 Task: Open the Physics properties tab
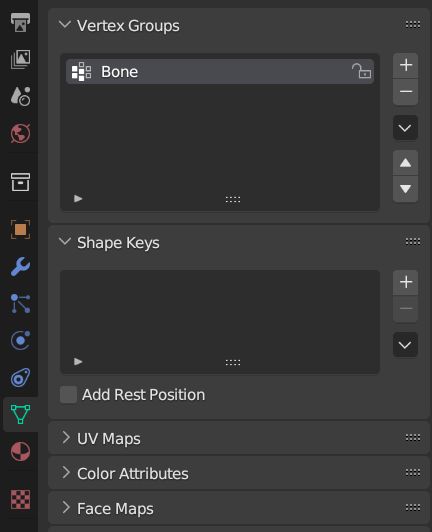[20, 340]
